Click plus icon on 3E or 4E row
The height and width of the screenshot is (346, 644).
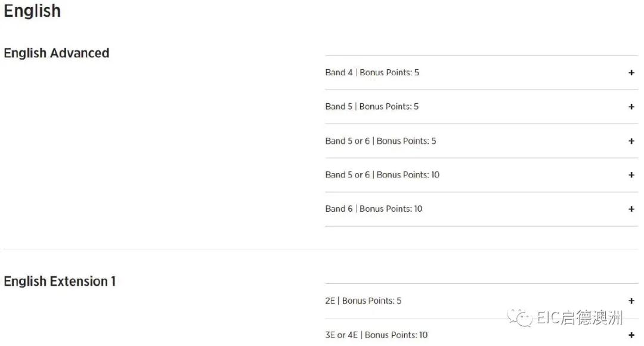click(631, 335)
